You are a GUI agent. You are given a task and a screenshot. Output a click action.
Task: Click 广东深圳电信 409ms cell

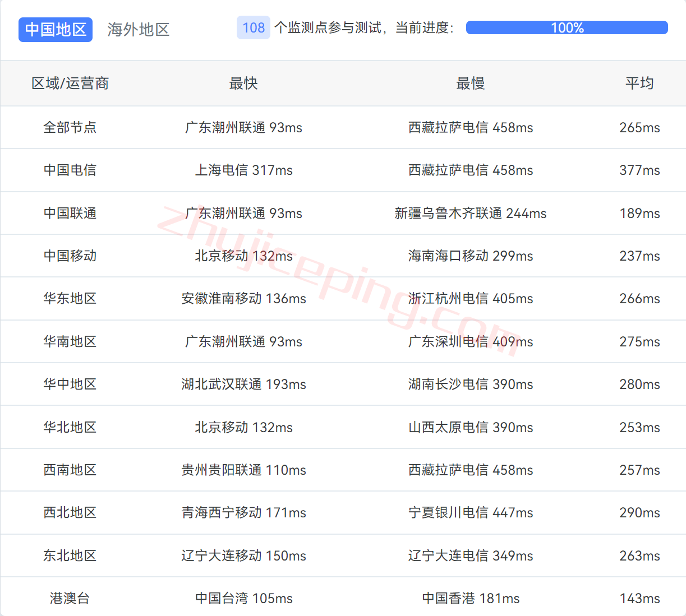[471, 341]
